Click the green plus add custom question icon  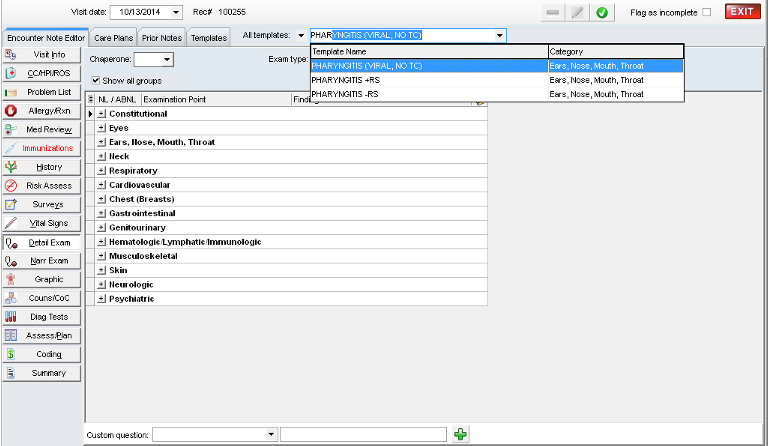click(460, 434)
